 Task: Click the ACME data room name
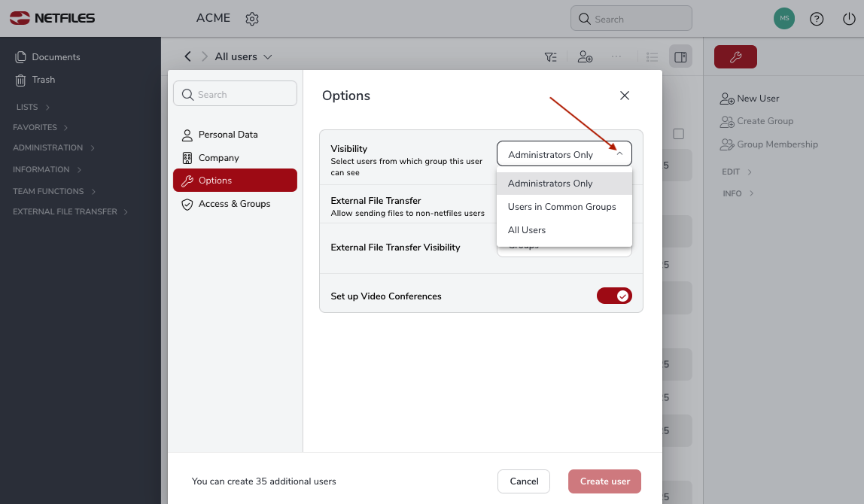click(x=213, y=18)
